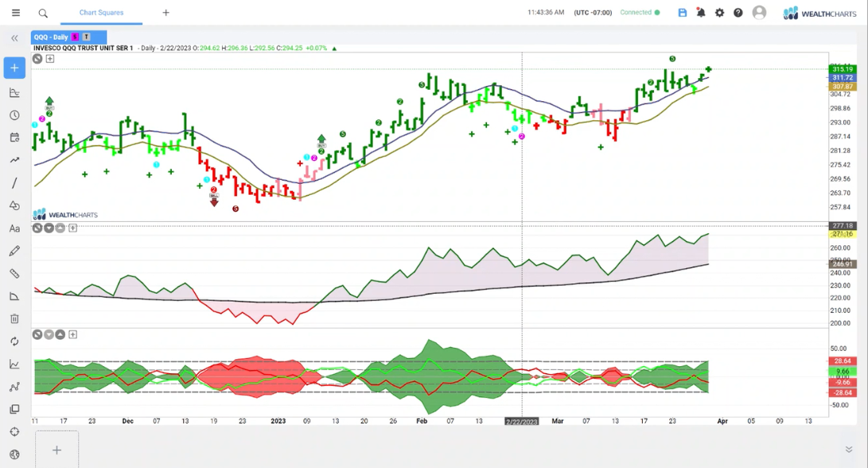
Task: Delete drawings with the trash icon
Action: coord(14,318)
